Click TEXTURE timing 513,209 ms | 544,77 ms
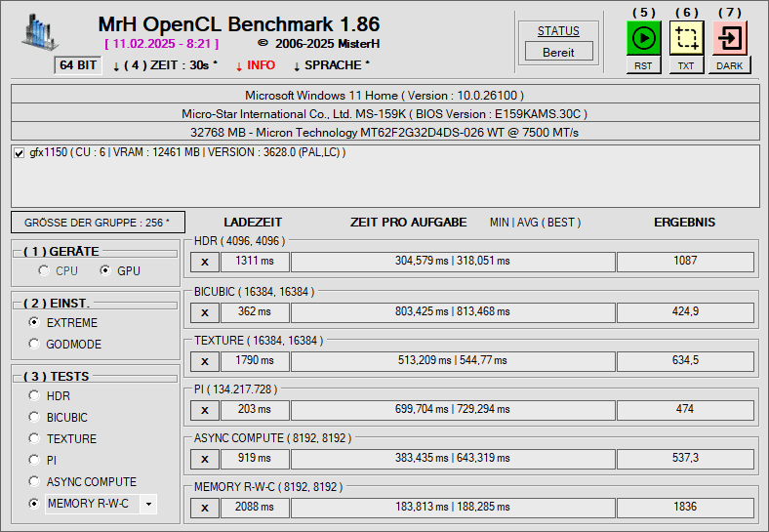The image size is (769, 532). tap(453, 361)
